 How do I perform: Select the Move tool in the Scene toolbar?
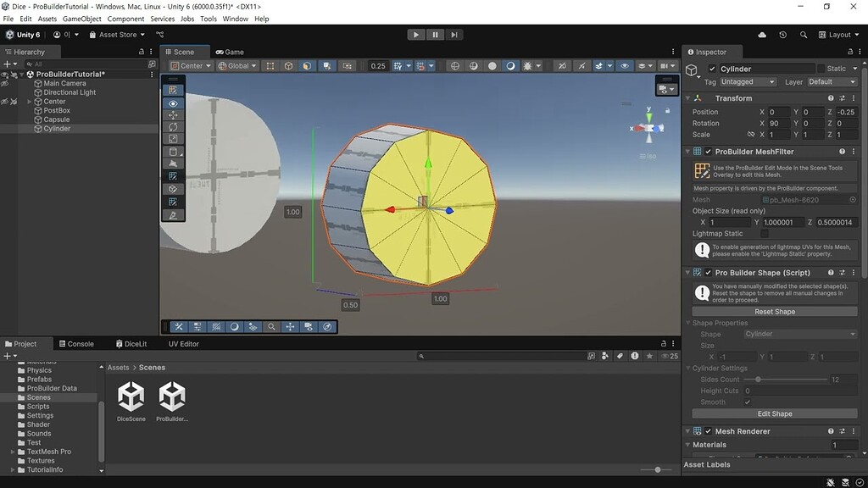[173, 116]
